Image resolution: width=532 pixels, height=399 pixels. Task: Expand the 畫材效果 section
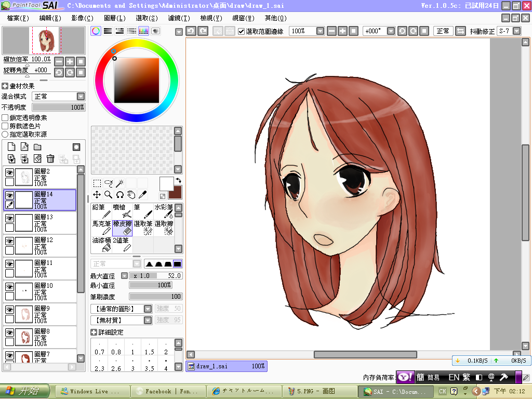click(5, 86)
